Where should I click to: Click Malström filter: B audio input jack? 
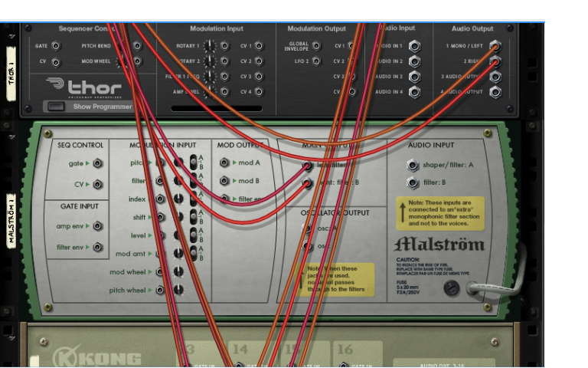413,182
